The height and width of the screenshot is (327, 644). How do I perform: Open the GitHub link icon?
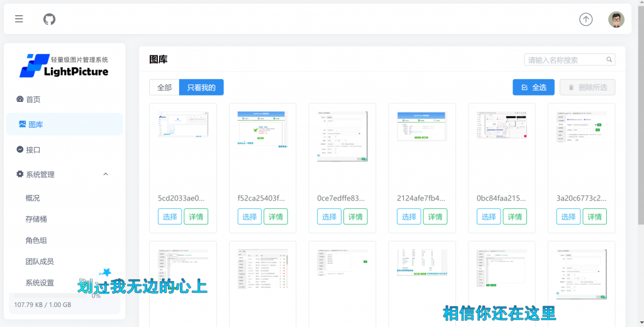point(49,19)
